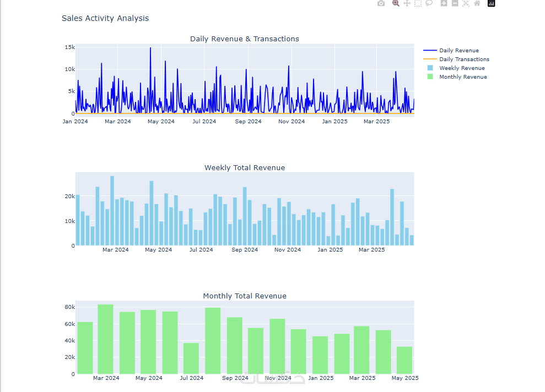
Task: Click Jan 2025 label on monthly chart axis
Action: click(x=321, y=378)
